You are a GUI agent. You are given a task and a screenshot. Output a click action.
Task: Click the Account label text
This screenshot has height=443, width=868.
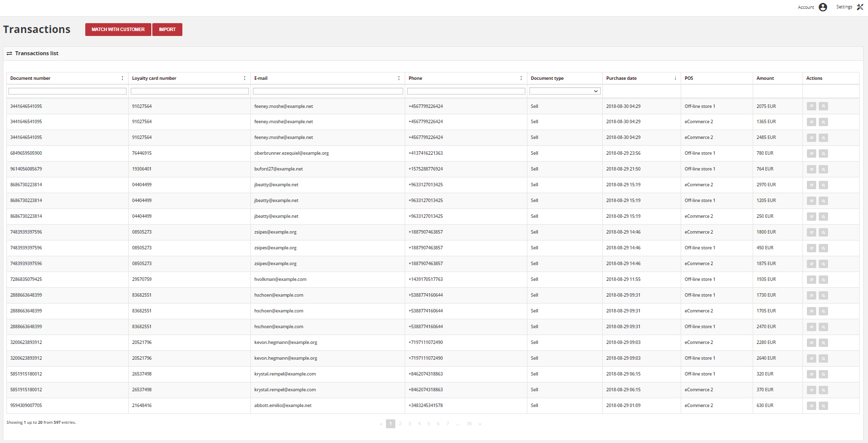point(806,7)
